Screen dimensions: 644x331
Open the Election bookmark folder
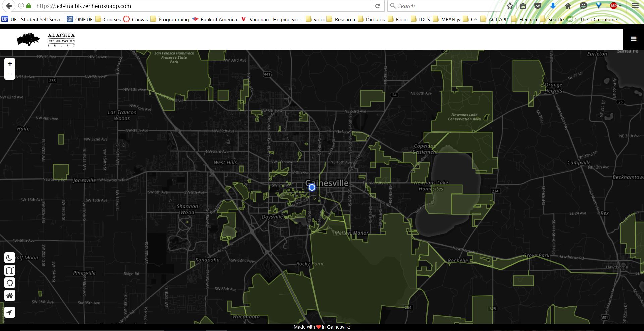point(524,19)
